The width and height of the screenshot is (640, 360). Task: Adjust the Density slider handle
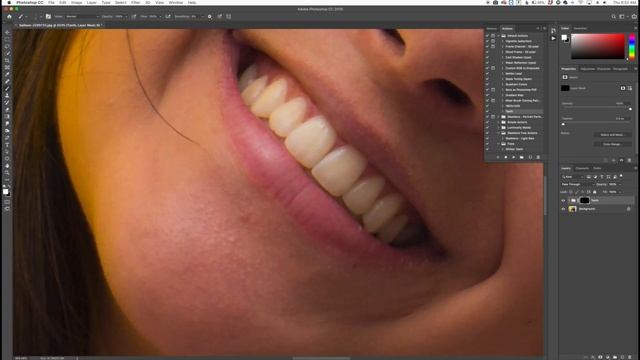pos(630,109)
